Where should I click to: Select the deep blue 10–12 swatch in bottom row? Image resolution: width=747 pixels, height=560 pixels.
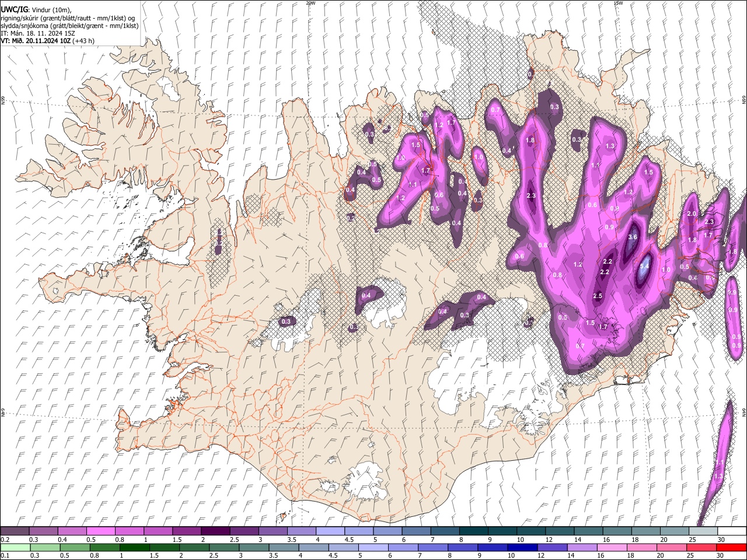tap(522, 547)
